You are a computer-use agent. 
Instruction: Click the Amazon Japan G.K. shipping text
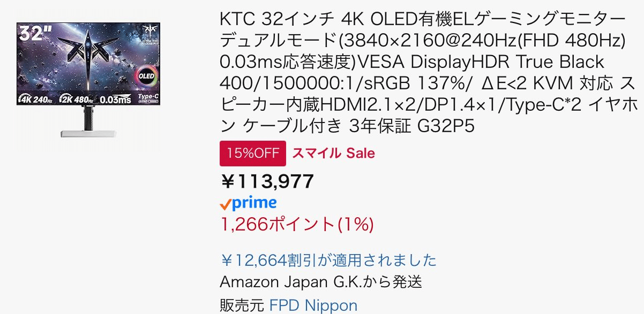pyautogui.click(x=321, y=282)
